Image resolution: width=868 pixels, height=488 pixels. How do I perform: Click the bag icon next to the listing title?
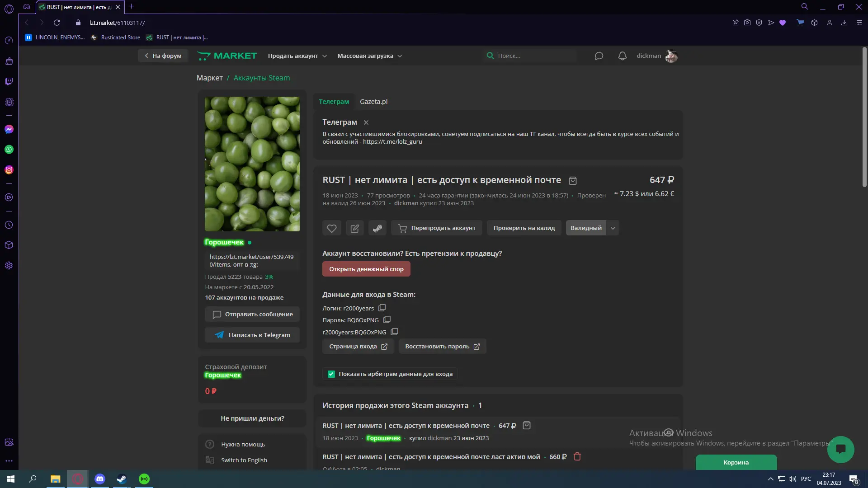[573, 181]
